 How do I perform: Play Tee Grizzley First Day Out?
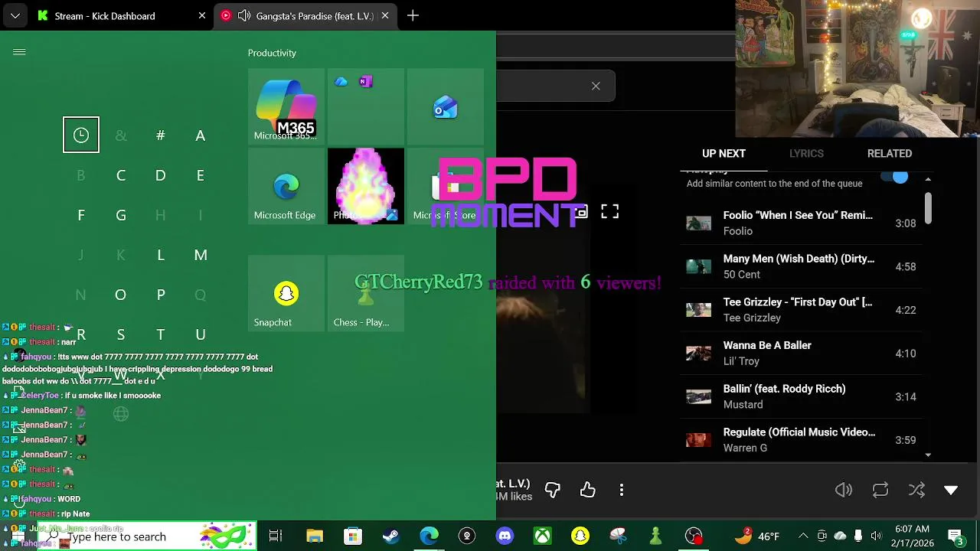tap(801, 310)
